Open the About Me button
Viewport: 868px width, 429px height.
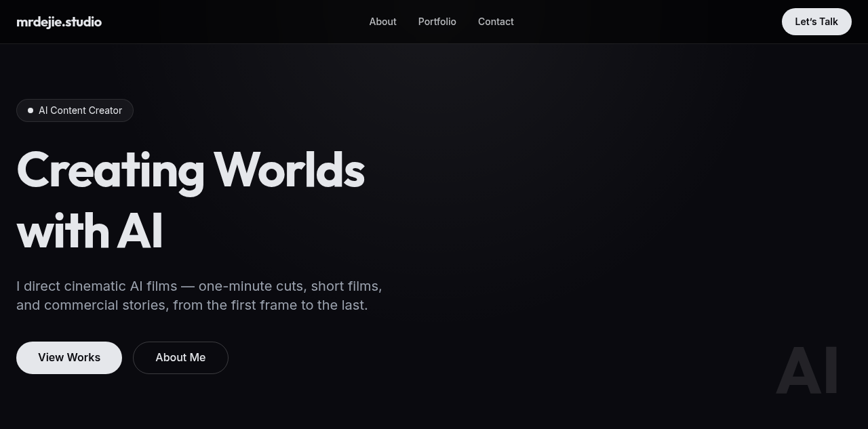(180, 358)
